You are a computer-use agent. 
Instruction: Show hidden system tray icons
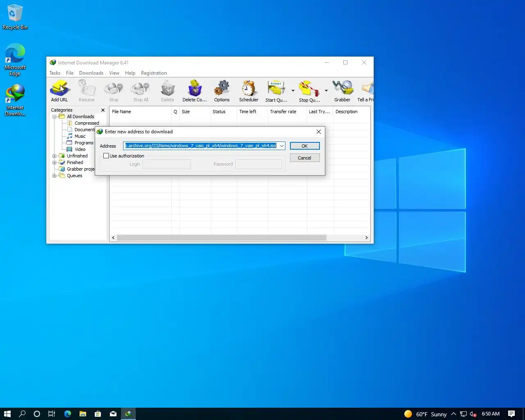(x=454, y=414)
